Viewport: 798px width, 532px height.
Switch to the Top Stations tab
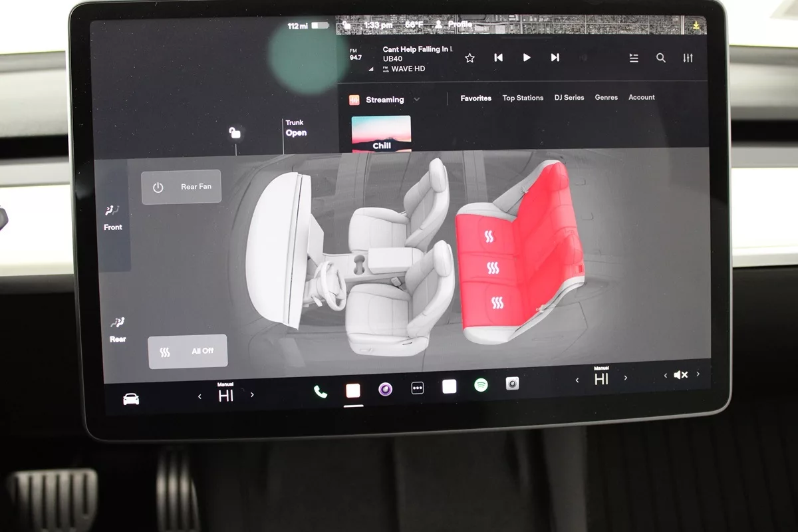523,98
